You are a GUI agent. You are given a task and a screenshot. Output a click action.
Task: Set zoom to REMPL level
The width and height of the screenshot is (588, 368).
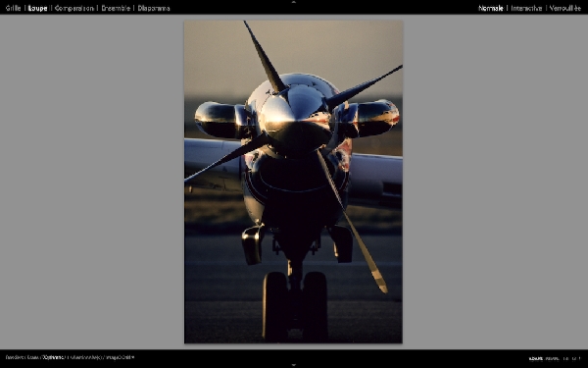pos(552,358)
